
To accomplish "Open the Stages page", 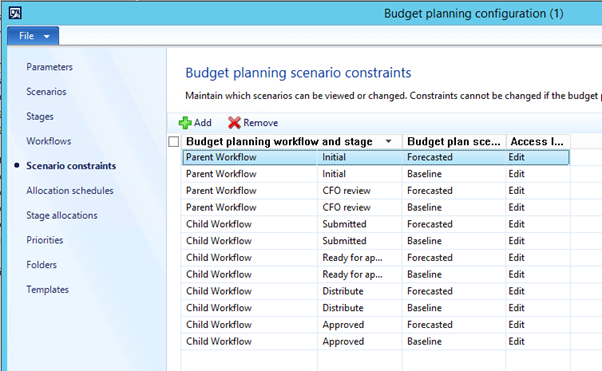I will tap(40, 116).
